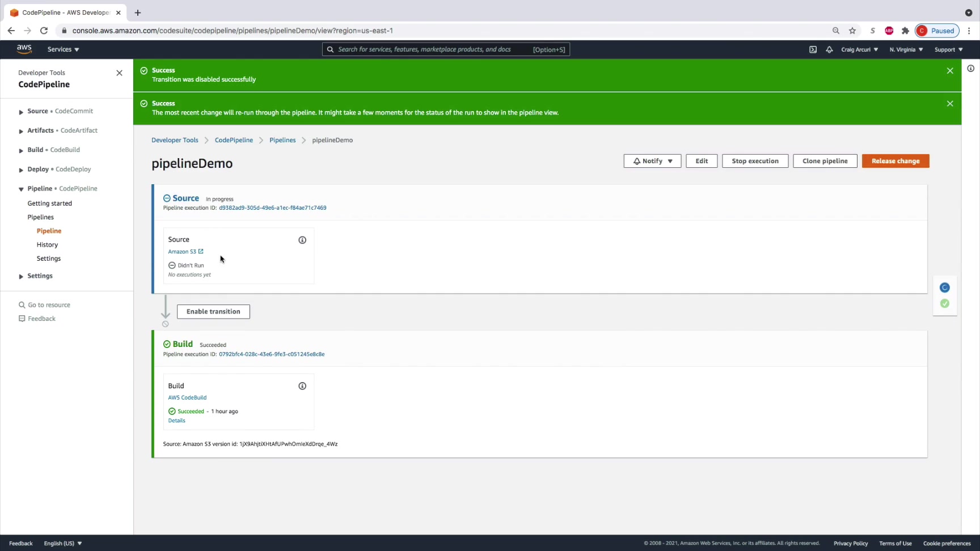Open the notifications bell icon
The height and width of the screenshot is (551, 980).
pyautogui.click(x=829, y=49)
